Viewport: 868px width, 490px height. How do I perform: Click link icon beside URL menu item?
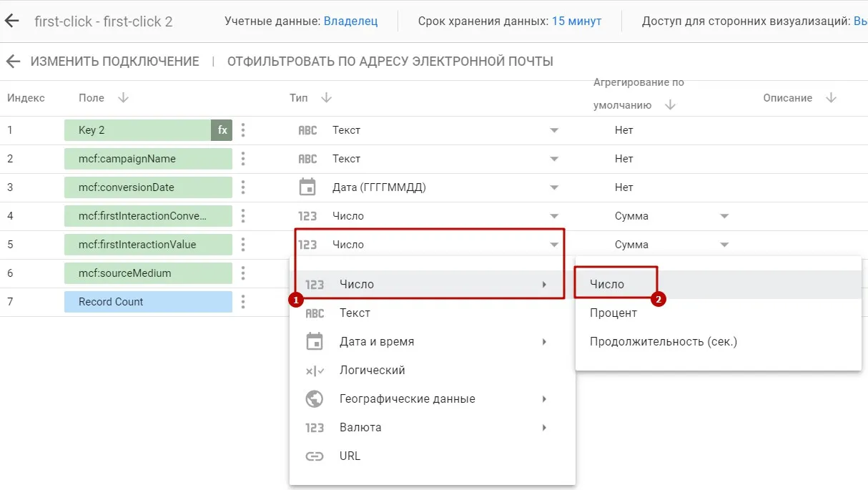tap(315, 456)
